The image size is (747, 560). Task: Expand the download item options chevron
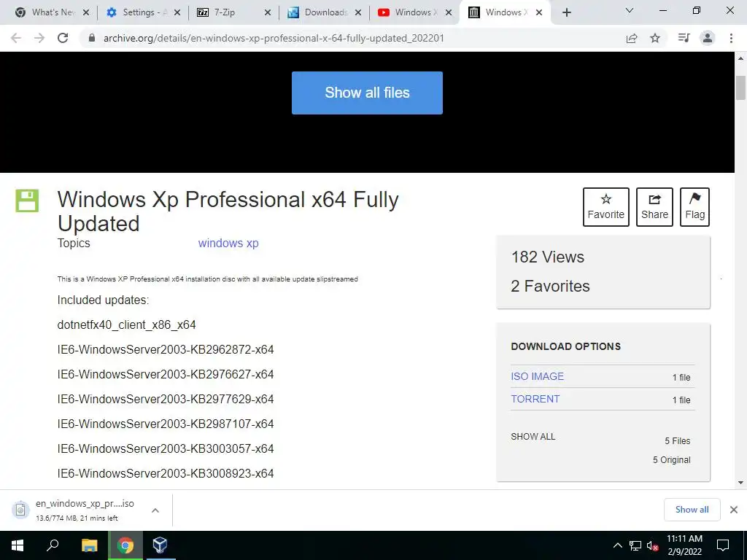coord(155,510)
